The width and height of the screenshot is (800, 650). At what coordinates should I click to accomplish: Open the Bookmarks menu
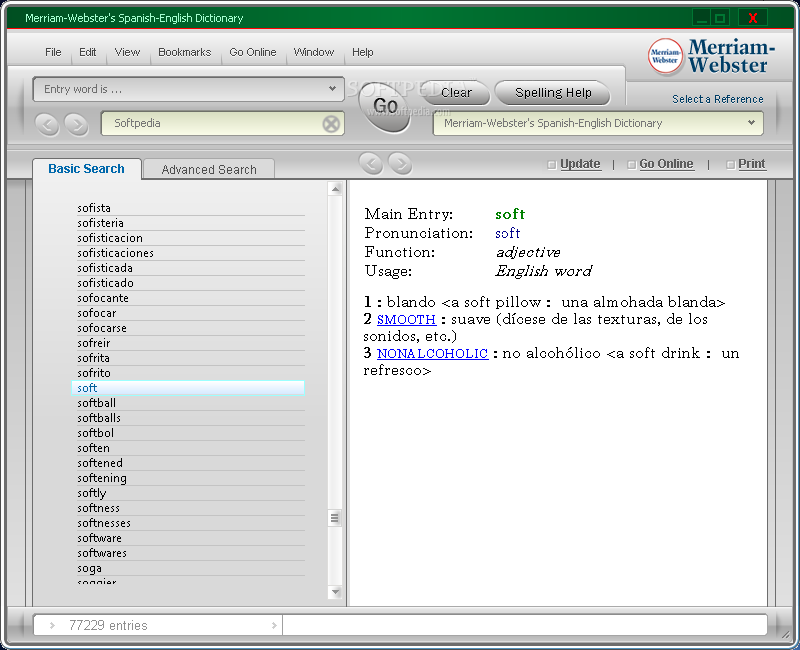[184, 52]
